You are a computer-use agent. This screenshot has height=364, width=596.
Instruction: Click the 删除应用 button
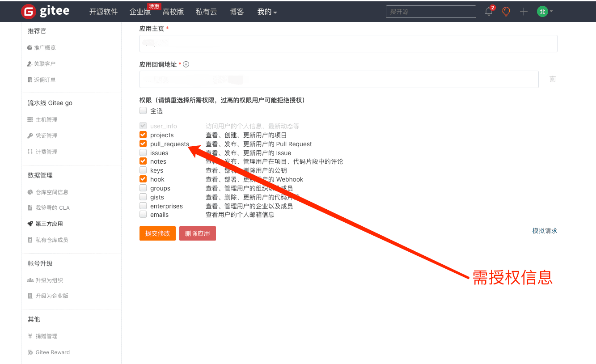(x=198, y=233)
